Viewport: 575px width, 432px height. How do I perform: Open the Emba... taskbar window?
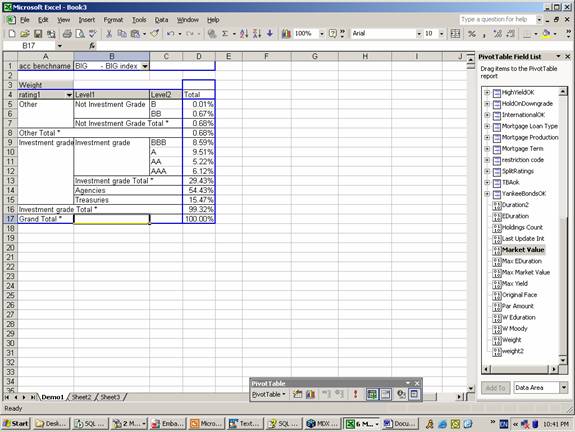(168, 424)
